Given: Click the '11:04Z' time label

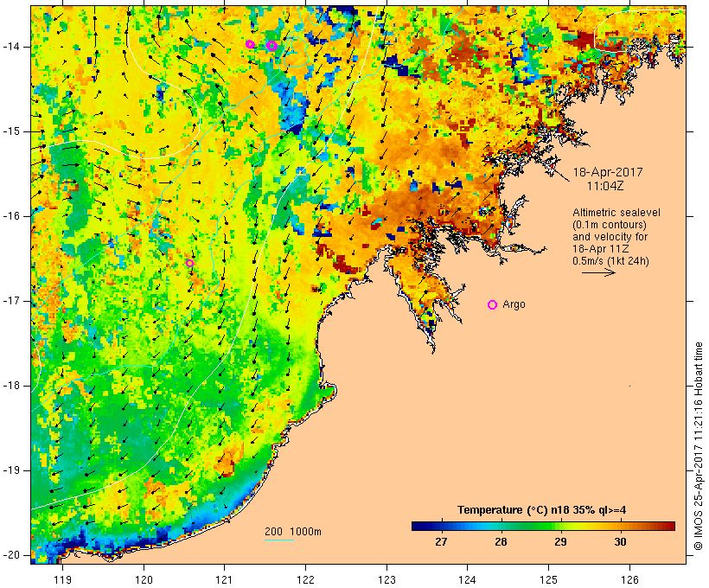Looking at the screenshot, I should click(605, 186).
